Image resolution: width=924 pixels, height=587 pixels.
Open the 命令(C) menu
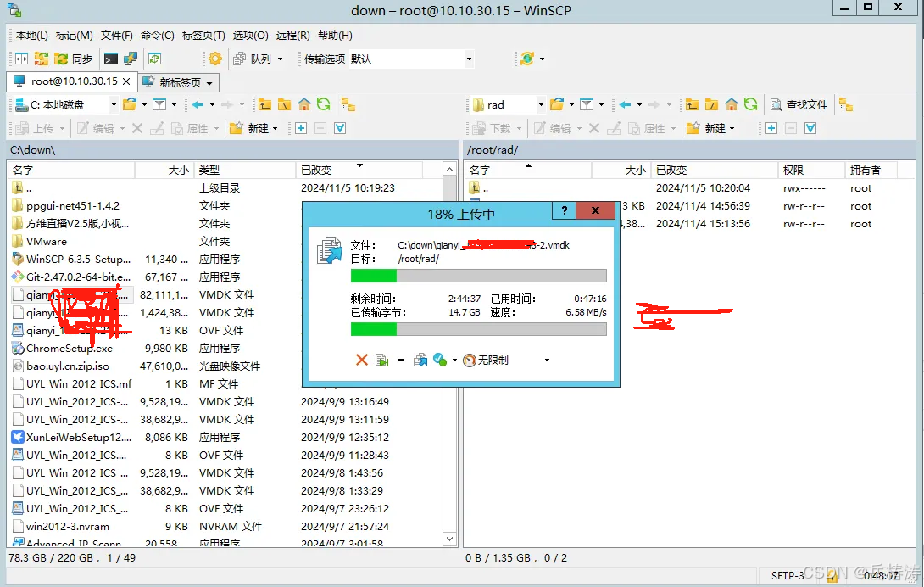pyautogui.click(x=158, y=36)
